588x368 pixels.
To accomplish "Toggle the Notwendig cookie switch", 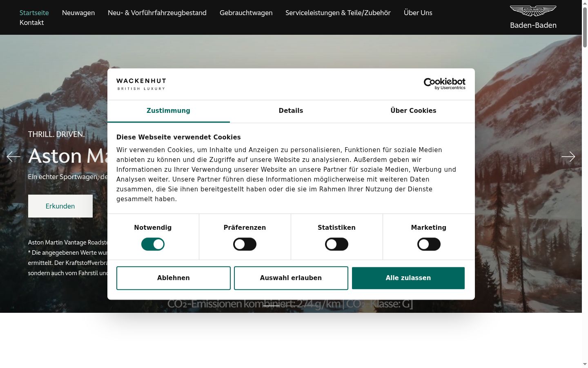I will [153, 244].
